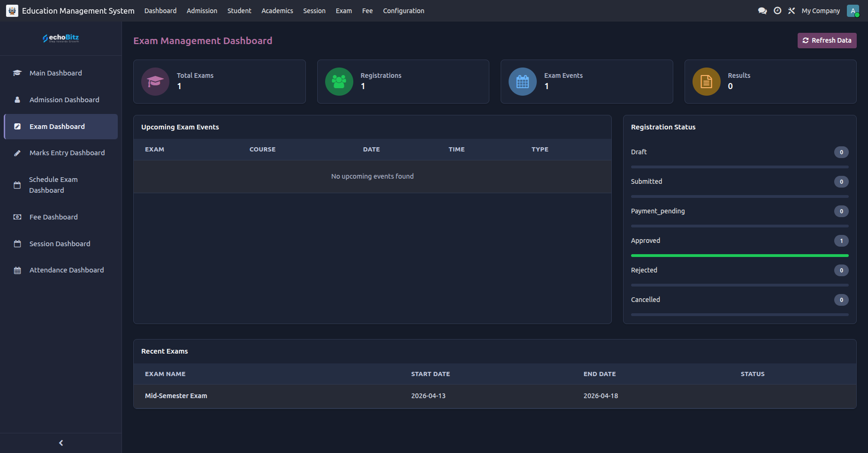Click the Rejected status label

tap(644, 270)
